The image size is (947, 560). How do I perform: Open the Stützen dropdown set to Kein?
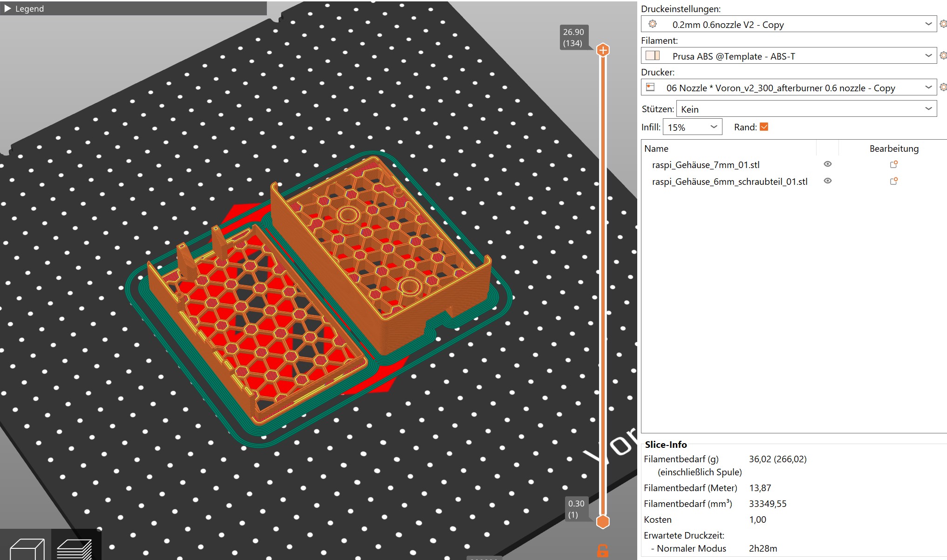tap(806, 109)
